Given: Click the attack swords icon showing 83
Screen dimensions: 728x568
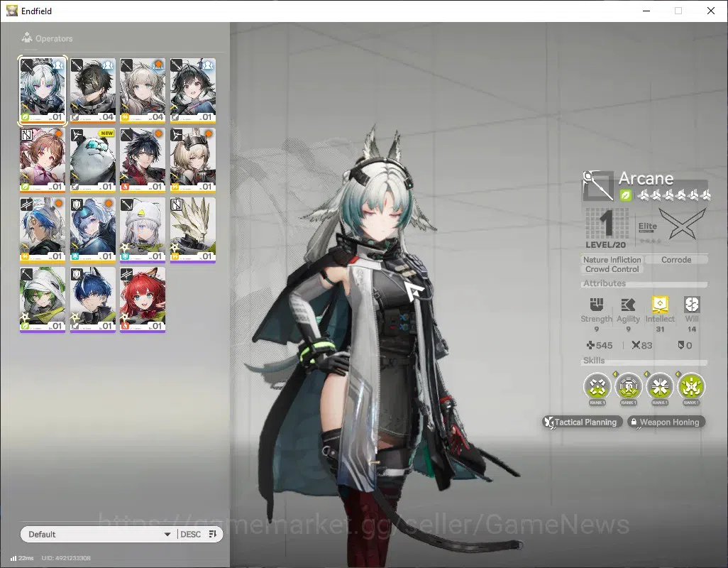Looking at the screenshot, I should pos(636,345).
